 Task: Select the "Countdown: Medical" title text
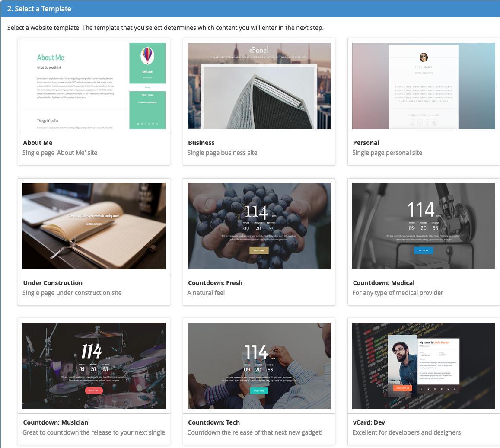point(384,283)
